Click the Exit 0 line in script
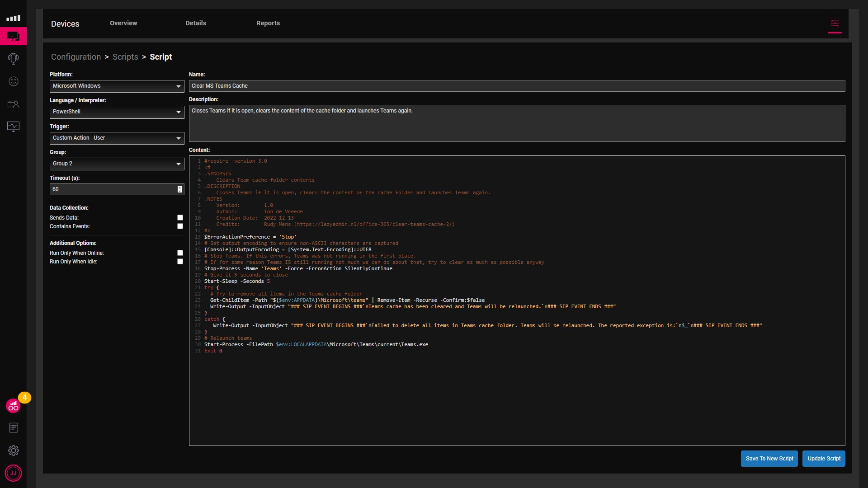The height and width of the screenshot is (488, 868). click(x=213, y=351)
